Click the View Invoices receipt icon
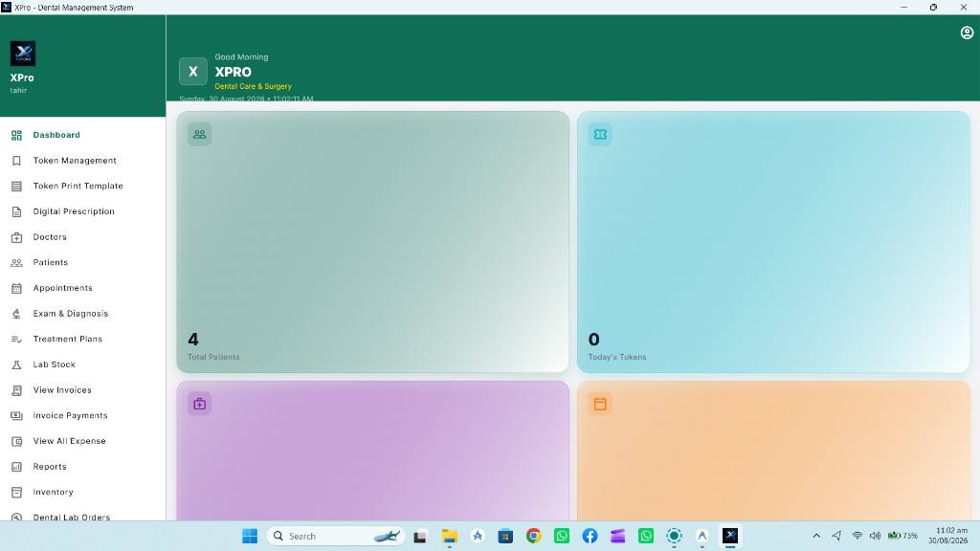 [17, 390]
